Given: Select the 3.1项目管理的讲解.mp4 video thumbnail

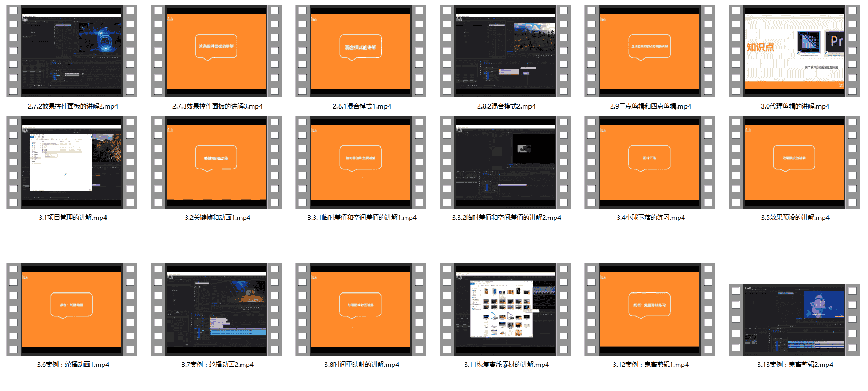Looking at the screenshot, I should pos(72,162).
